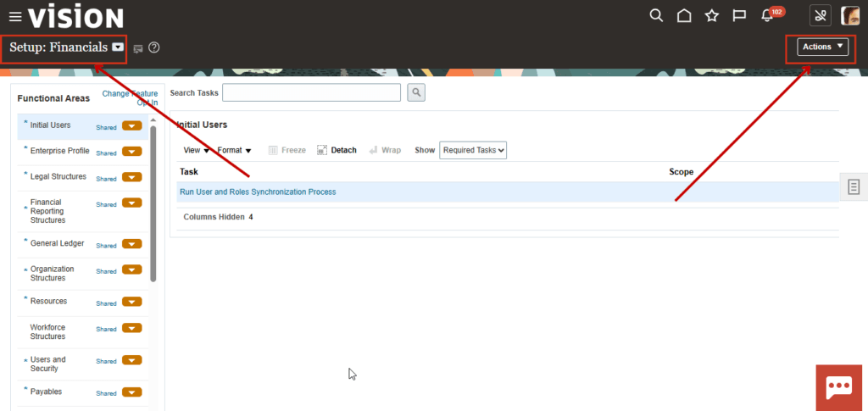Select Resources functional area
The width and height of the screenshot is (868, 411).
(x=48, y=301)
